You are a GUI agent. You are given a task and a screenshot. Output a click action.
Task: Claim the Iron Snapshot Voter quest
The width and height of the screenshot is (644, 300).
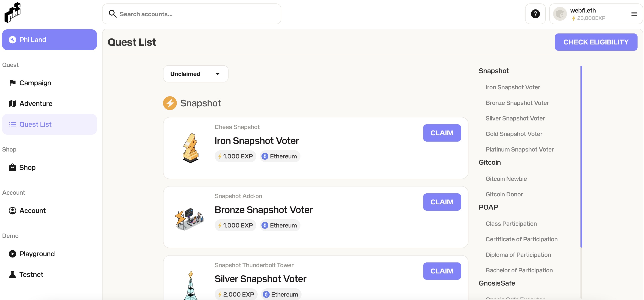coord(442,133)
